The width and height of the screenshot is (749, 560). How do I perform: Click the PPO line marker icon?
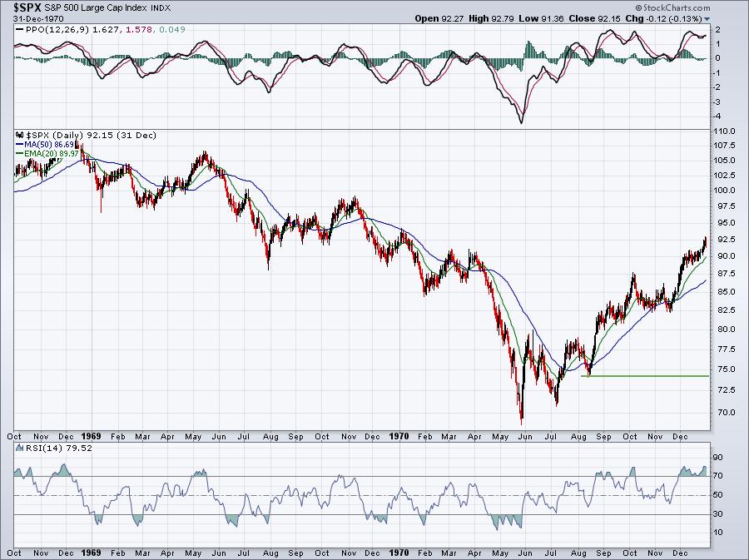tap(20, 29)
